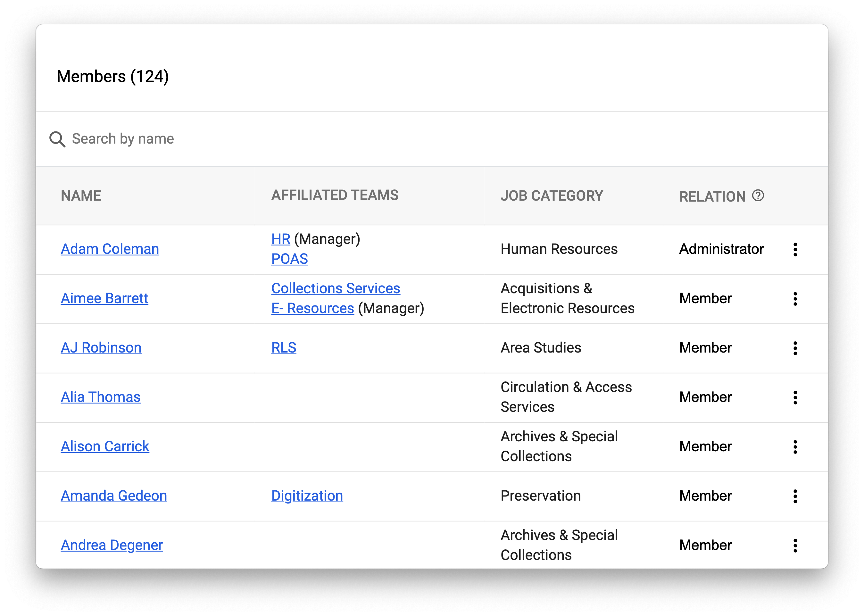The image size is (864, 616).
Task: Click the Job Category column header
Action: click(552, 196)
